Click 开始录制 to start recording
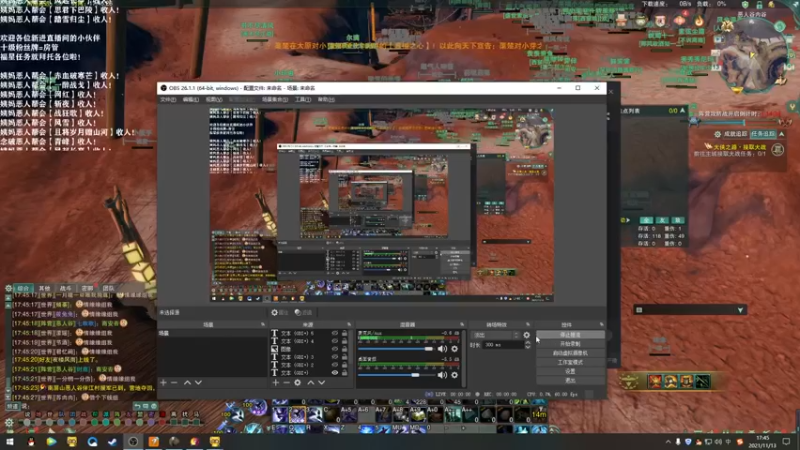Viewport: 800px width, 450px height. coord(570,344)
